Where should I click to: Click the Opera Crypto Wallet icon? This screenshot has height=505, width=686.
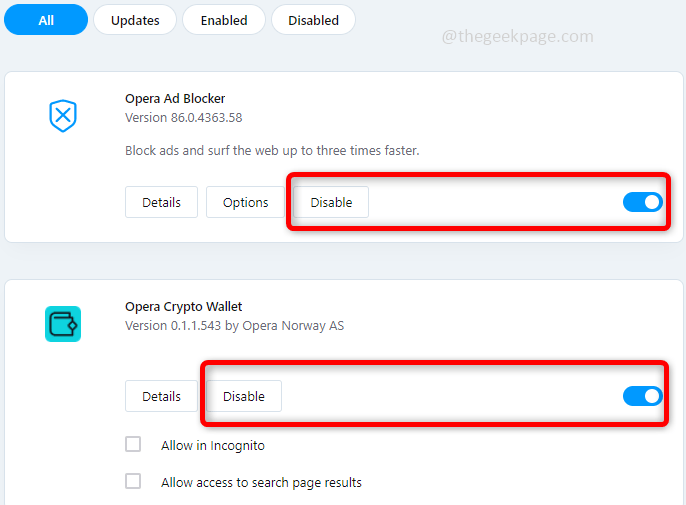point(63,324)
